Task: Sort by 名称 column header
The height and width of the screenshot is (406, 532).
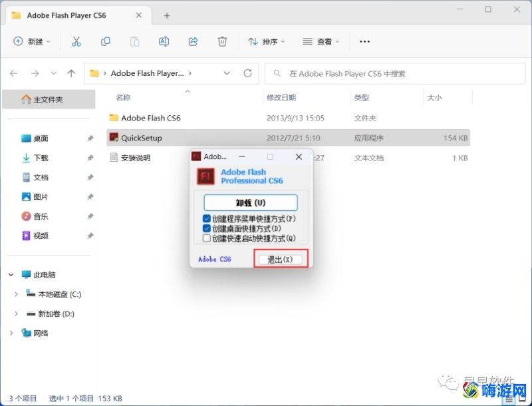Action: pyautogui.click(x=123, y=98)
